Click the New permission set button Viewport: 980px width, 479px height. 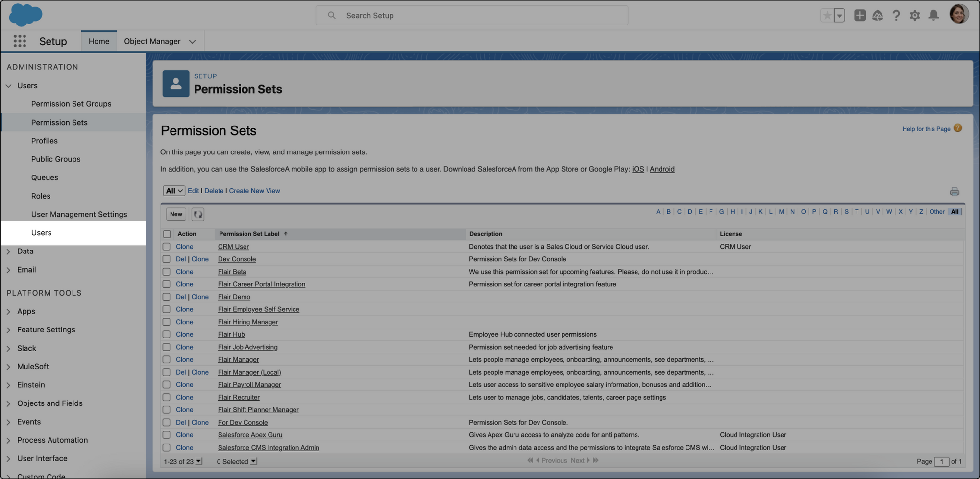[176, 214]
